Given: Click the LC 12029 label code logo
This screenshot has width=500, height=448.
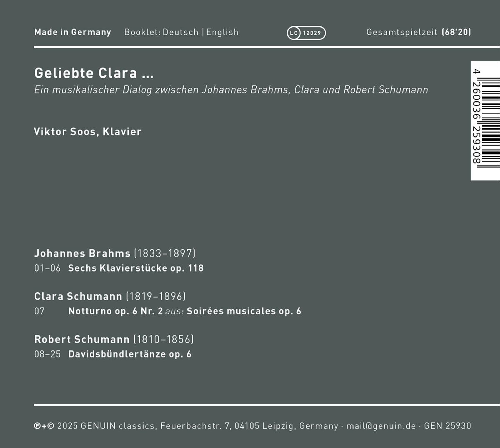Looking at the screenshot, I should (306, 33).
